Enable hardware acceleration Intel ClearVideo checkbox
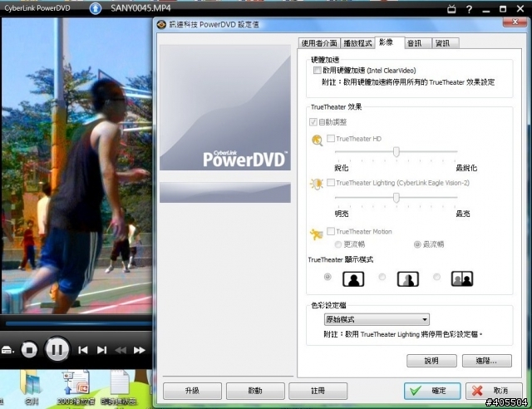Viewport: 532px width, 409px height. pos(318,71)
